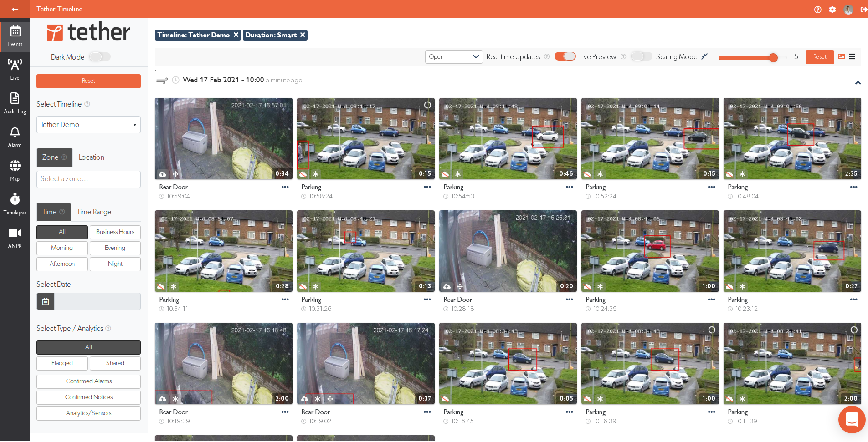Image resolution: width=868 pixels, height=442 pixels.
Task: Go to the Alarm bell icon
Action: point(15,136)
